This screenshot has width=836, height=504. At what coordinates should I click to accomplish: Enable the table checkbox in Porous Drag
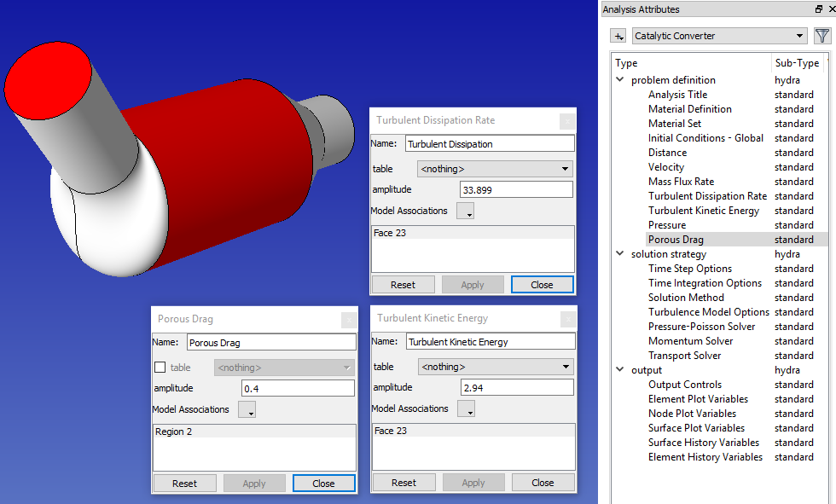coord(160,368)
